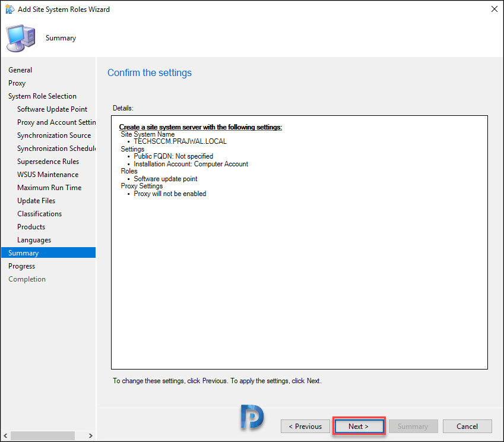Click the 'Proxy Settings' label in details

click(142, 186)
